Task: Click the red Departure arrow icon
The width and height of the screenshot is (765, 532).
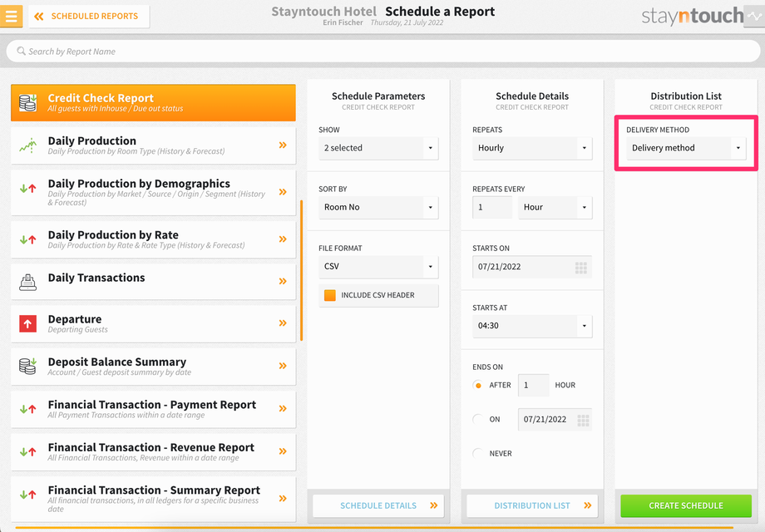Action: [27, 323]
